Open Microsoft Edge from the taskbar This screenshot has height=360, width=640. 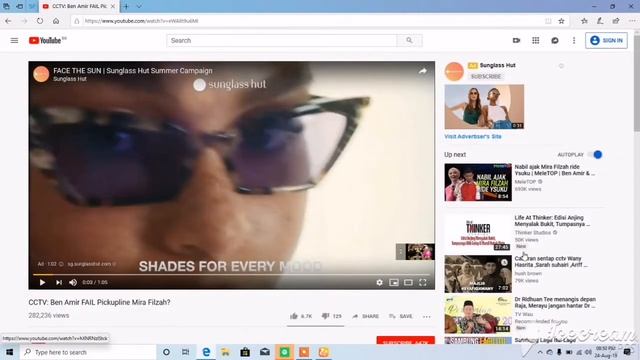click(206, 352)
